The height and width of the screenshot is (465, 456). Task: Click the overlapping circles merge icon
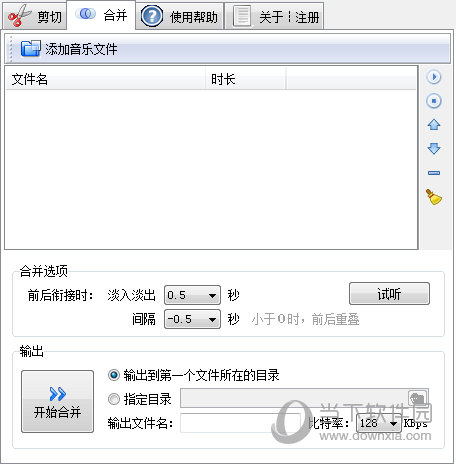click(x=86, y=14)
